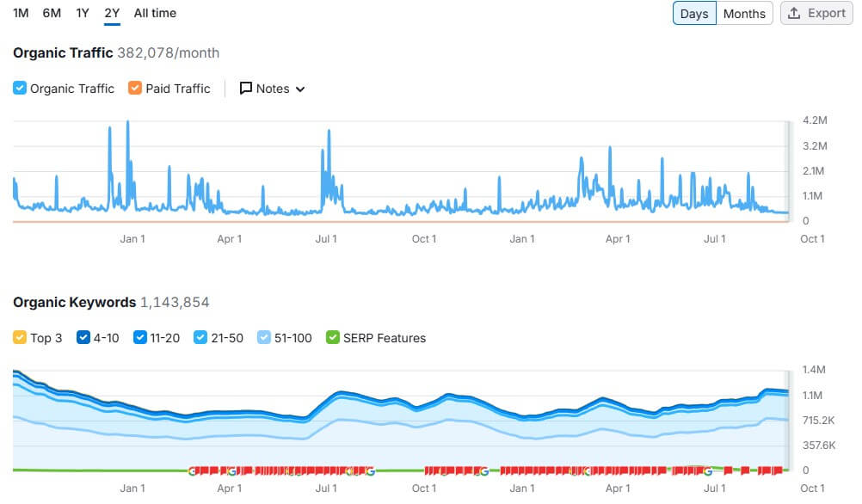862x504 pixels.
Task: Toggle the Top 3 keywords checkbox
Action: click(19, 338)
